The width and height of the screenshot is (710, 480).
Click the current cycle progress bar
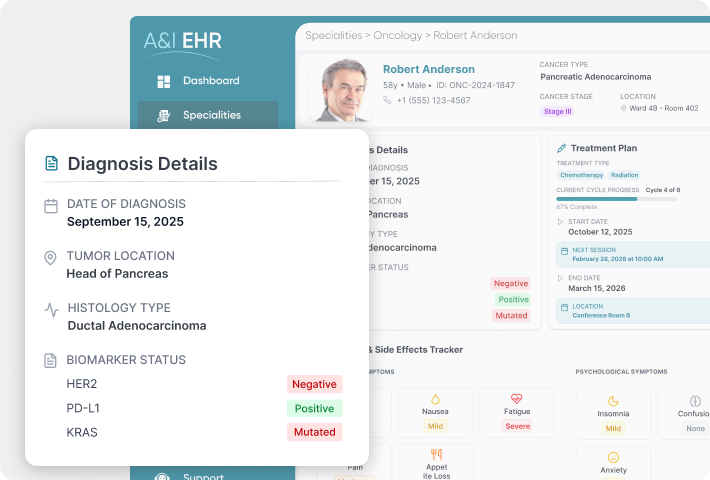pyautogui.click(x=617, y=199)
